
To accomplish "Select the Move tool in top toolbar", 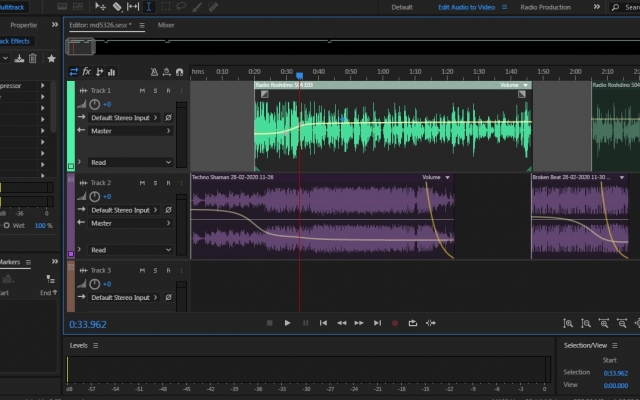I will coord(100,7).
